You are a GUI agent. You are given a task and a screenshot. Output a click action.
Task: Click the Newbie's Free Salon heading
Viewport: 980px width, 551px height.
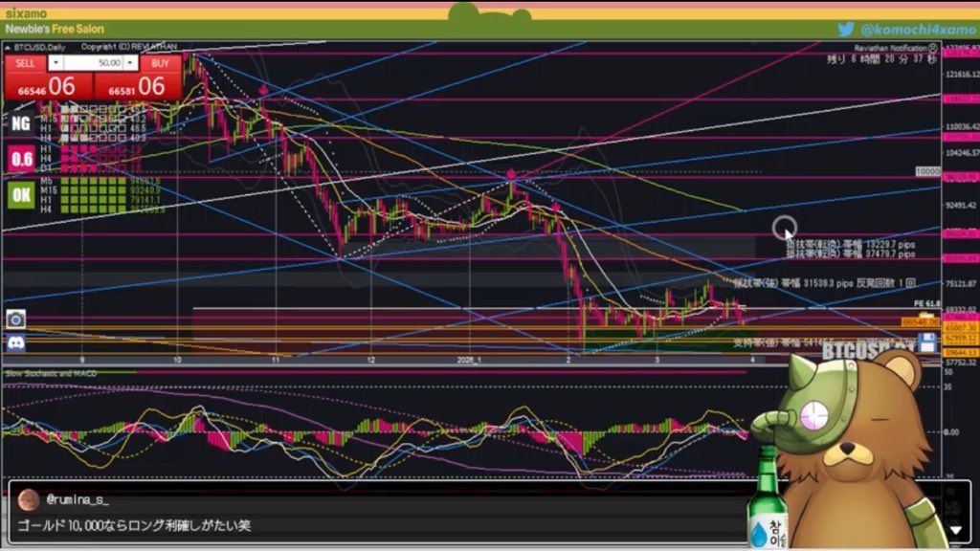[x=55, y=29]
